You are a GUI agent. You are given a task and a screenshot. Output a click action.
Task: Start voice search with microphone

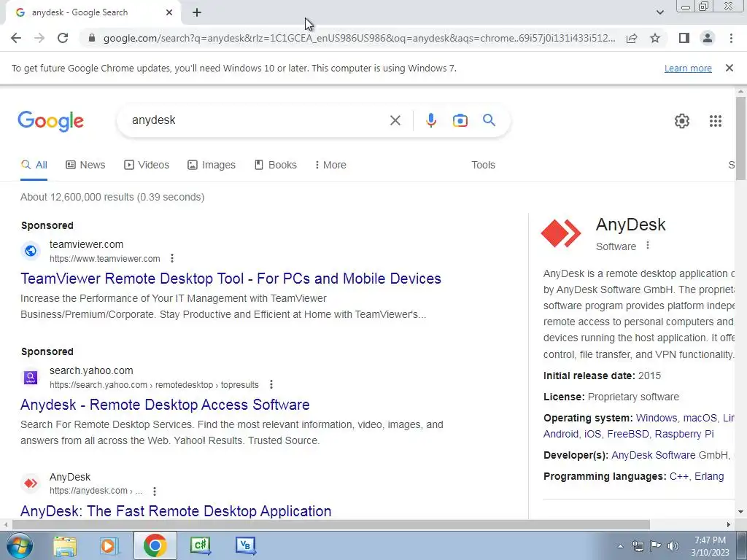(x=431, y=120)
